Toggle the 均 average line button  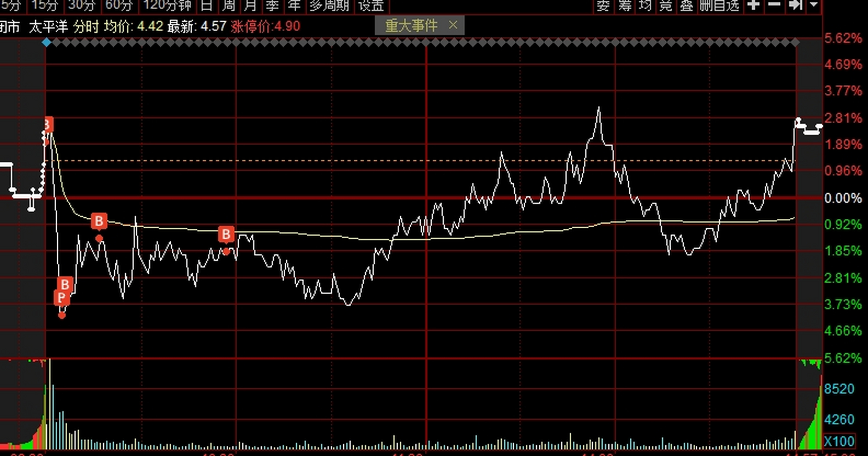645,5
